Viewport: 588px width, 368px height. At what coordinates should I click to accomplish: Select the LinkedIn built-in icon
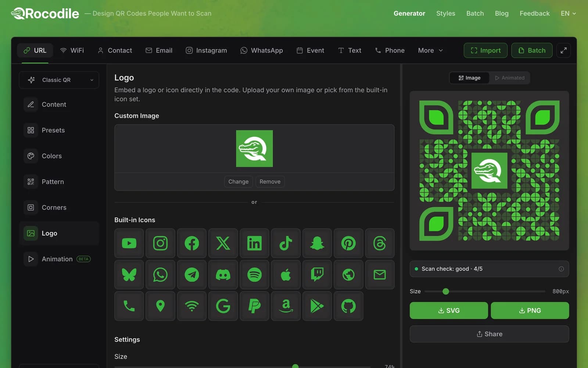(254, 243)
